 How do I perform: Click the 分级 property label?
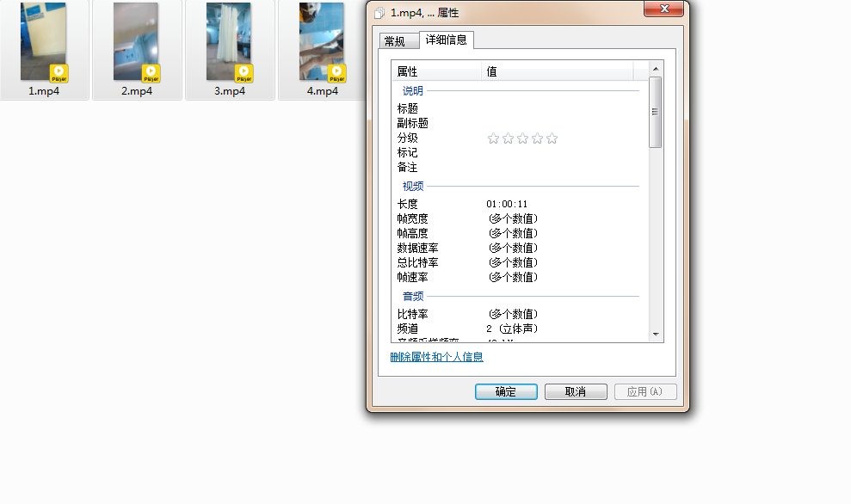[x=408, y=138]
